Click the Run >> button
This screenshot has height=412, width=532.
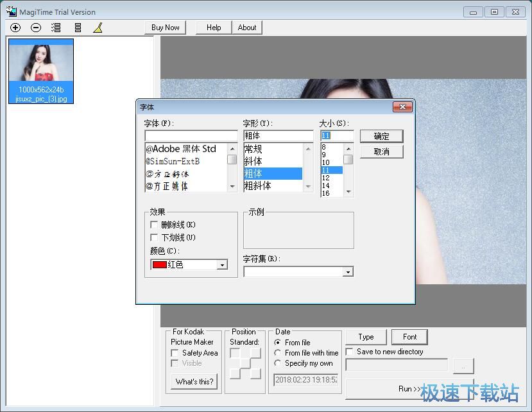click(409, 389)
